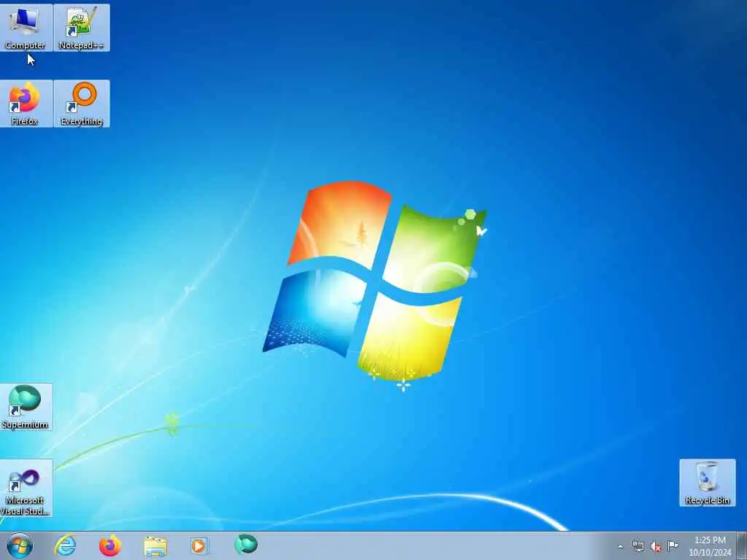Open the Action Center flag icon

[x=673, y=545]
